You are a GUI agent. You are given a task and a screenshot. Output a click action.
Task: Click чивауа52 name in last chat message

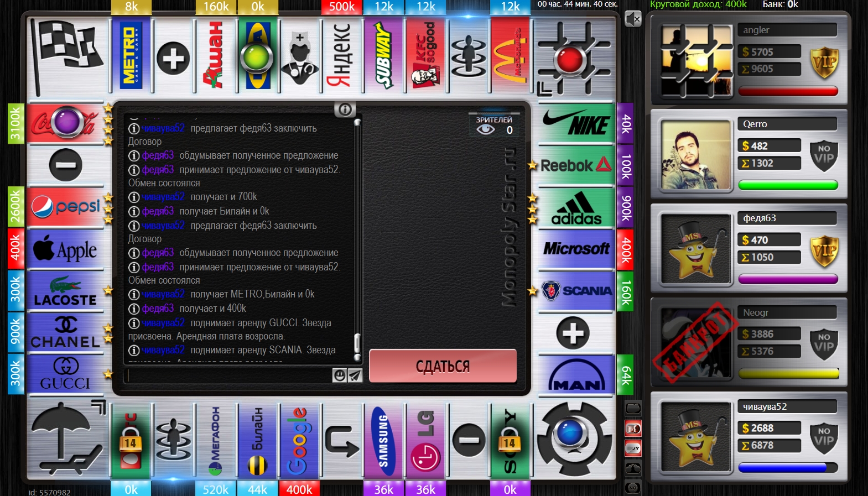(x=163, y=350)
